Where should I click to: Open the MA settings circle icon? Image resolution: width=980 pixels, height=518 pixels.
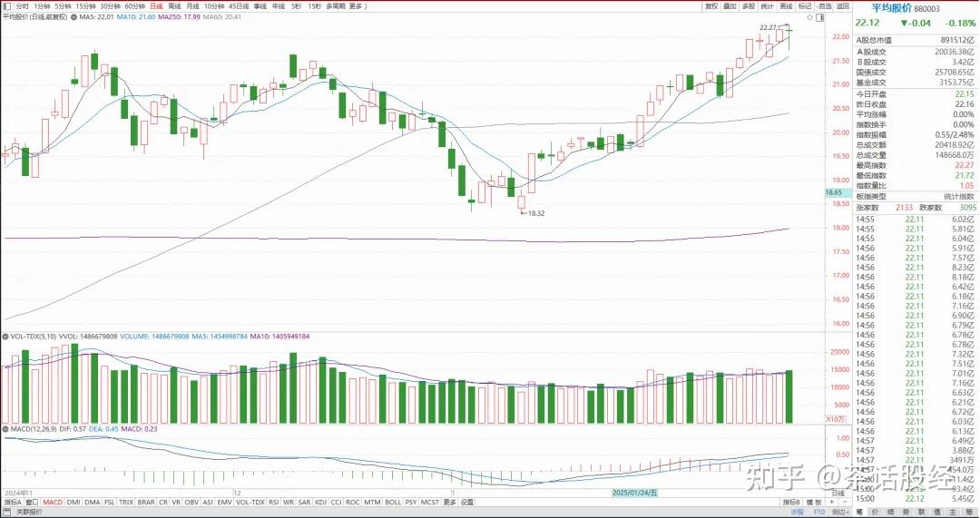(74, 17)
